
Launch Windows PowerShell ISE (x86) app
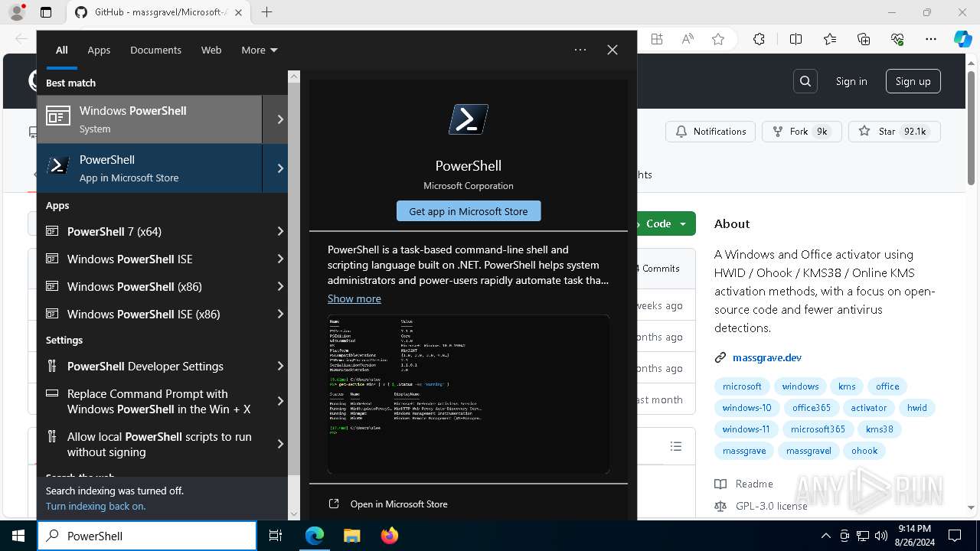(155, 314)
